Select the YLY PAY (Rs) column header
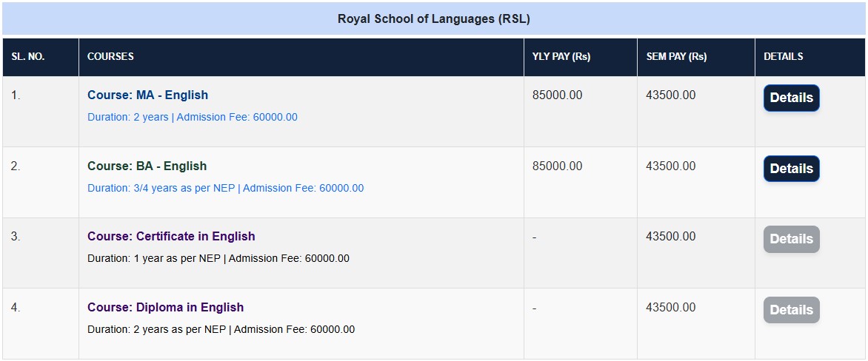Screen dimensions: 868x361 coord(561,57)
